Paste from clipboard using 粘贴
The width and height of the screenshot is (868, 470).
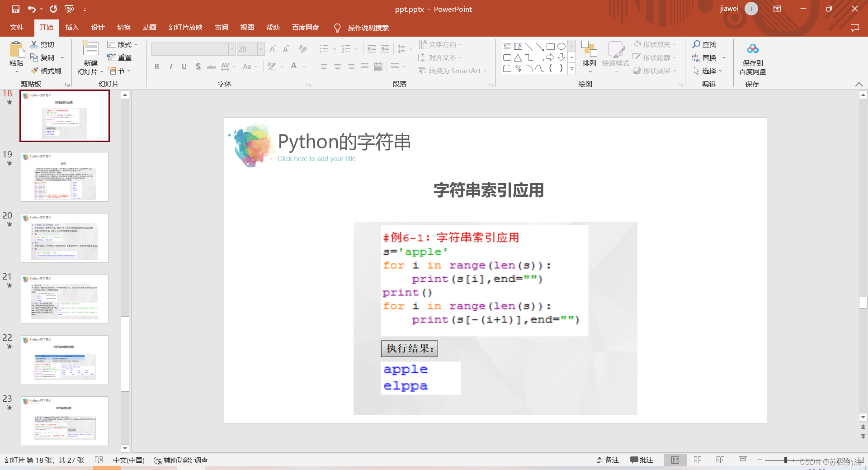(16, 57)
